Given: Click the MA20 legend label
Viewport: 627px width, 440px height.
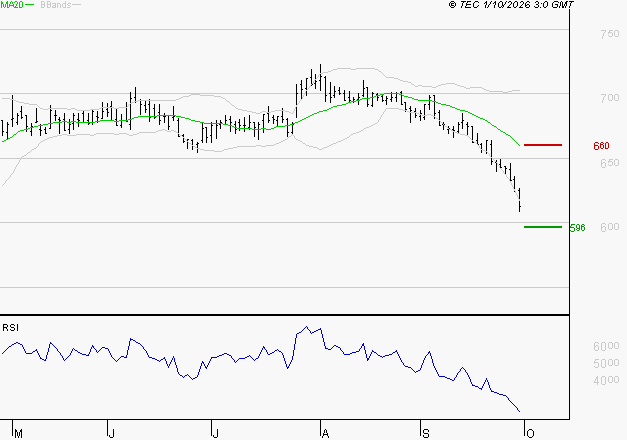Looking at the screenshot, I should coord(12,5).
